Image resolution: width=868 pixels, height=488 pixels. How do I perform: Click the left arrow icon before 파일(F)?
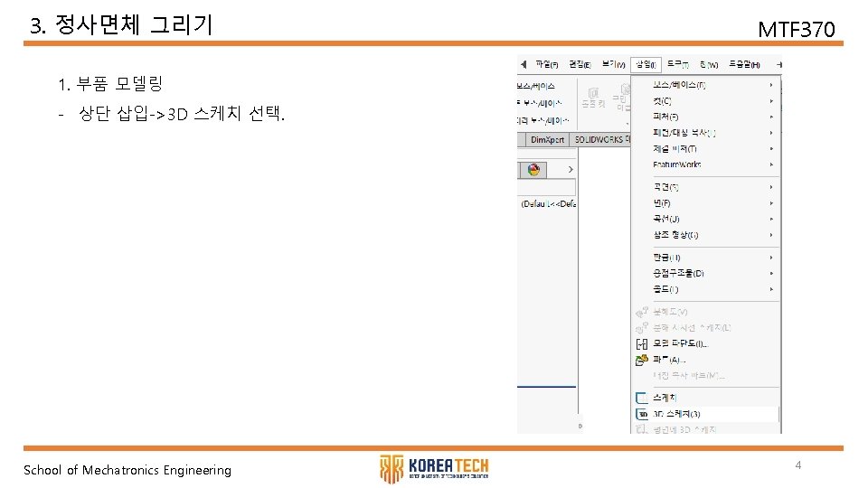pos(524,65)
